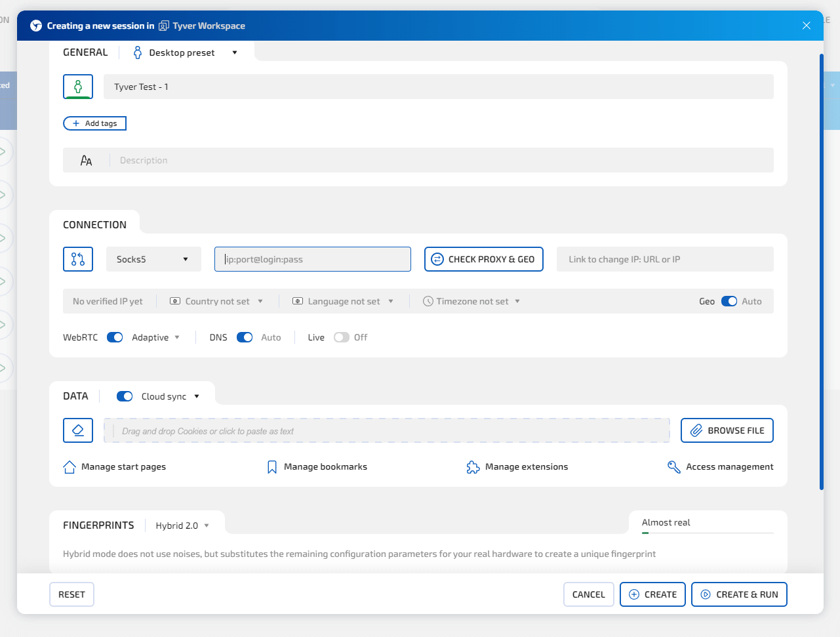Click the play icon on CREATE & RUN
The width and height of the screenshot is (840, 637).
pos(706,594)
